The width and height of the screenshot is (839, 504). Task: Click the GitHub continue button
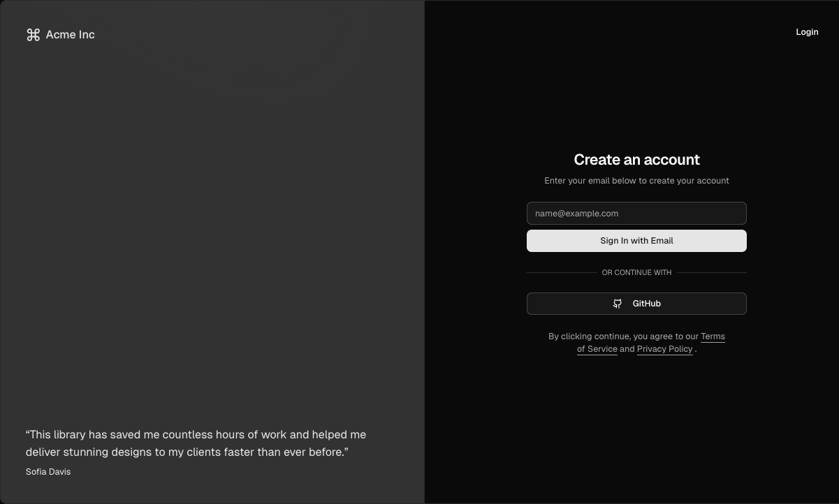point(636,304)
